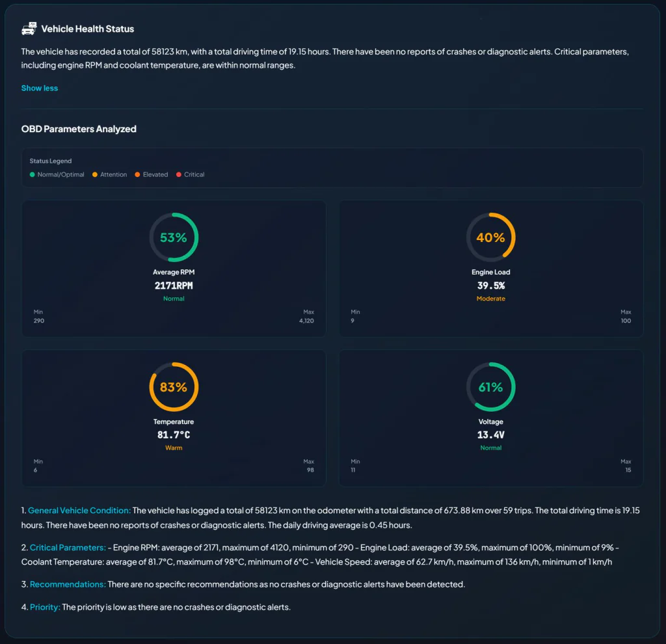Click the 40% Engine Load gauge
666x644 pixels.
tap(490, 237)
